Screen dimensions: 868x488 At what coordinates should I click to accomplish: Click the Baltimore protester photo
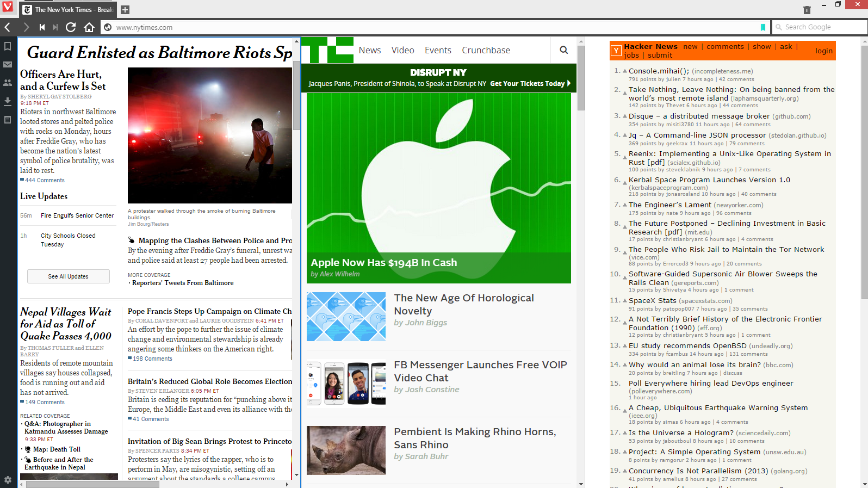tap(210, 135)
